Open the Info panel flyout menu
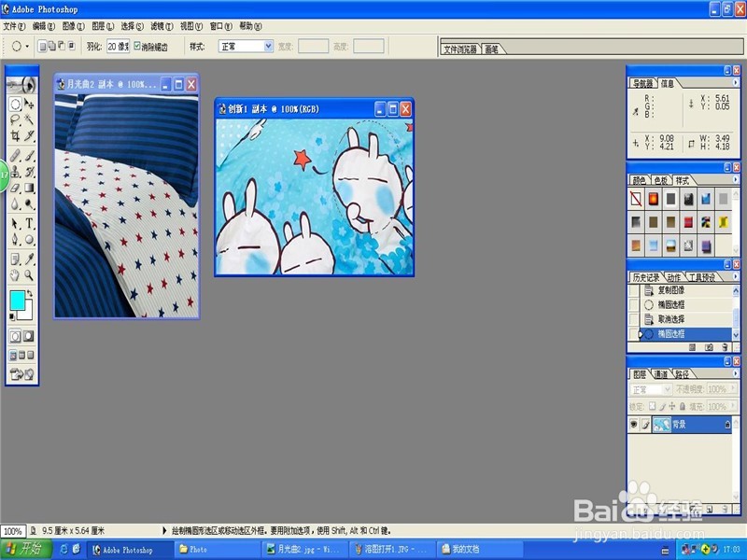 click(735, 82)
